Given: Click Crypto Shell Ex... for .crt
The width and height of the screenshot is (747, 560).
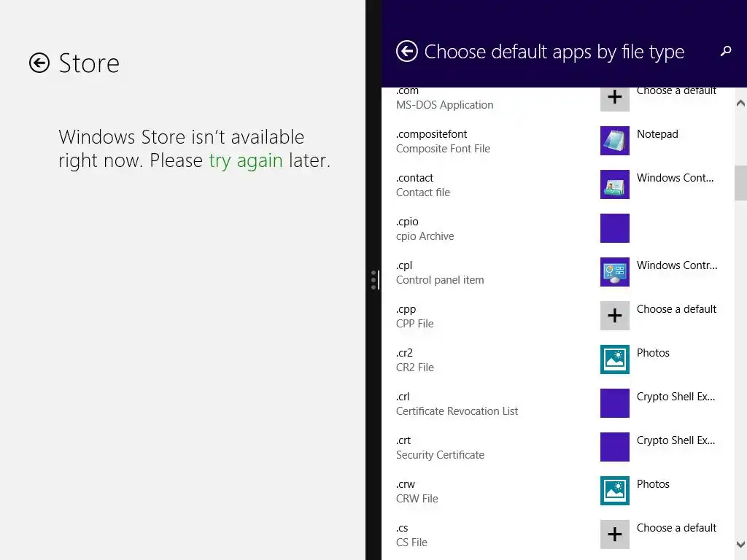Looking at the screenshot, I should (x=676, y=440).
